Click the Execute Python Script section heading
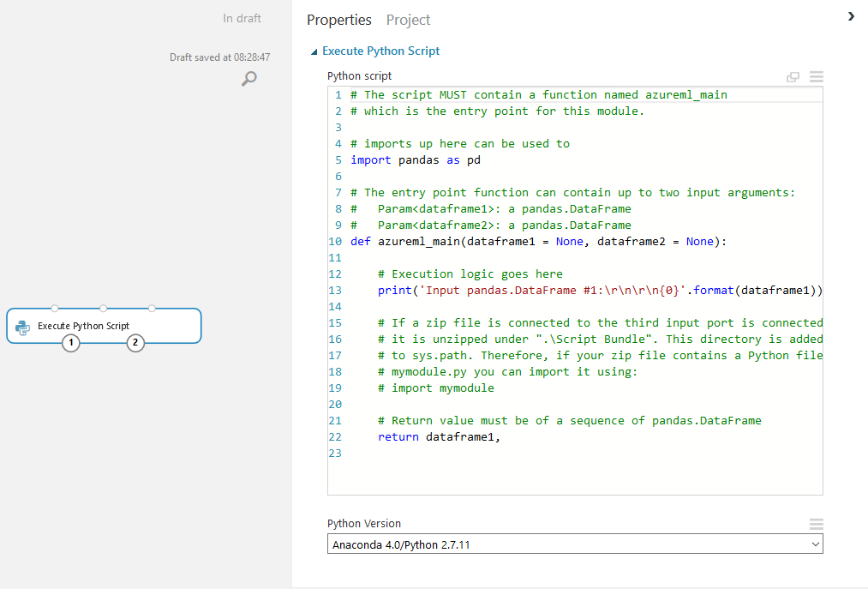The width and height of the screenshot is (868, 589). [380, 51]
